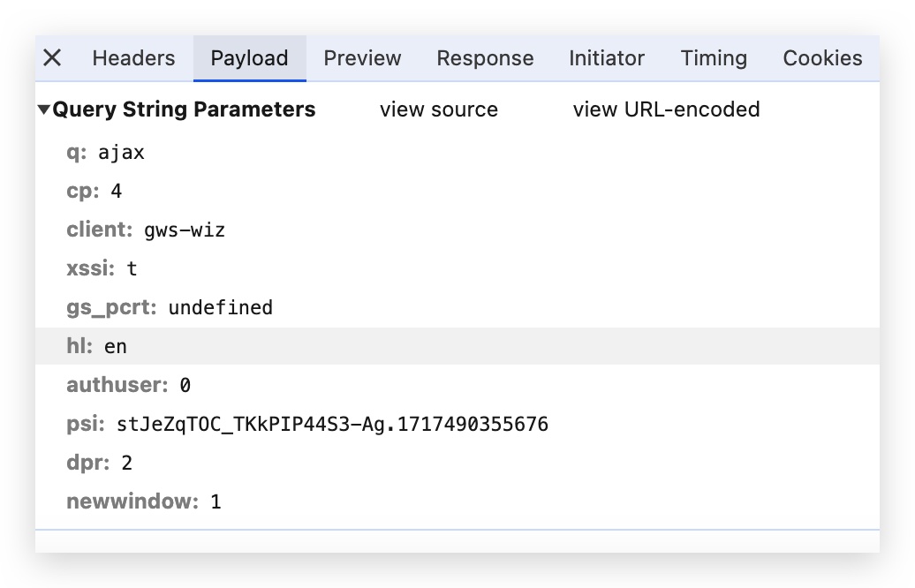Screen dimensions: 915x588
Task: Select the xssi parameter row
Action: coord(102,269)
